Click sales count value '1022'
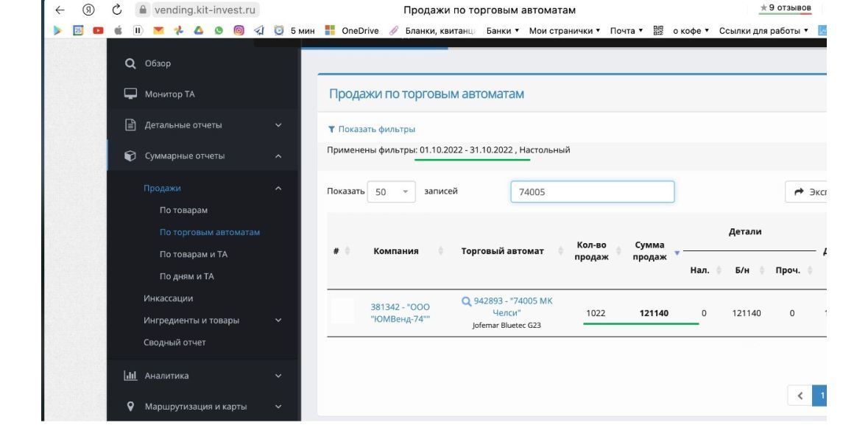The width and height of the screenshot is (868, 442). [596, 313]
